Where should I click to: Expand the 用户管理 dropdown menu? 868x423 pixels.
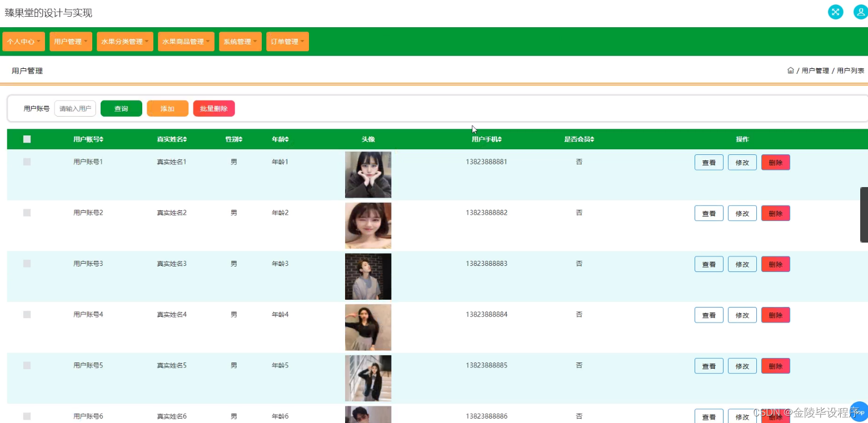(x=71, y=41)
